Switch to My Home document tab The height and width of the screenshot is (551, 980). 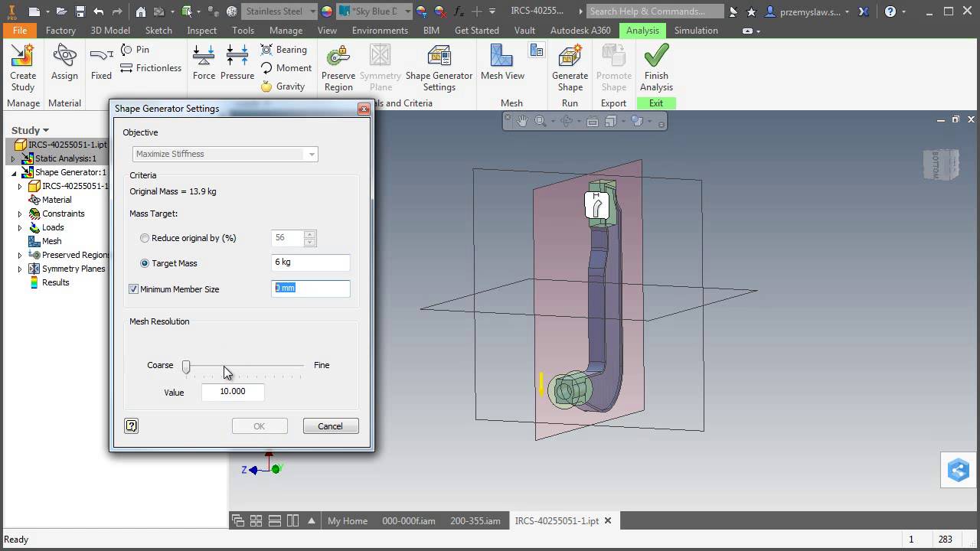pos(348,520)
